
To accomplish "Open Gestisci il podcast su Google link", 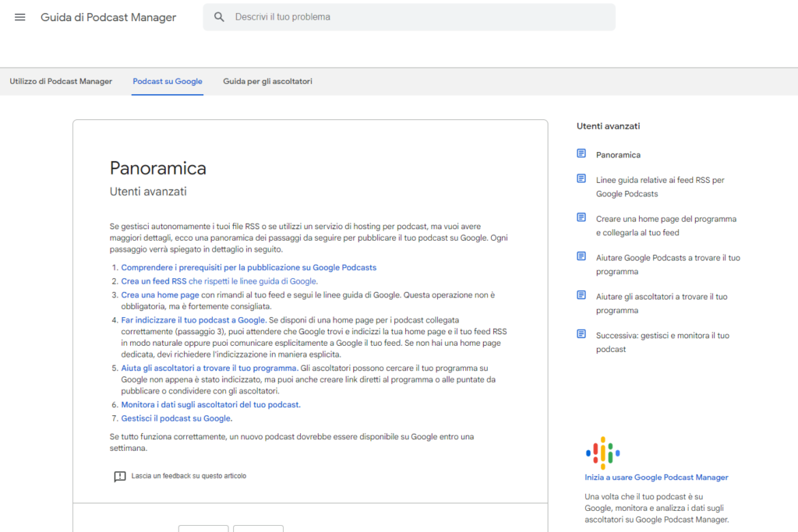I will [177, 418].
